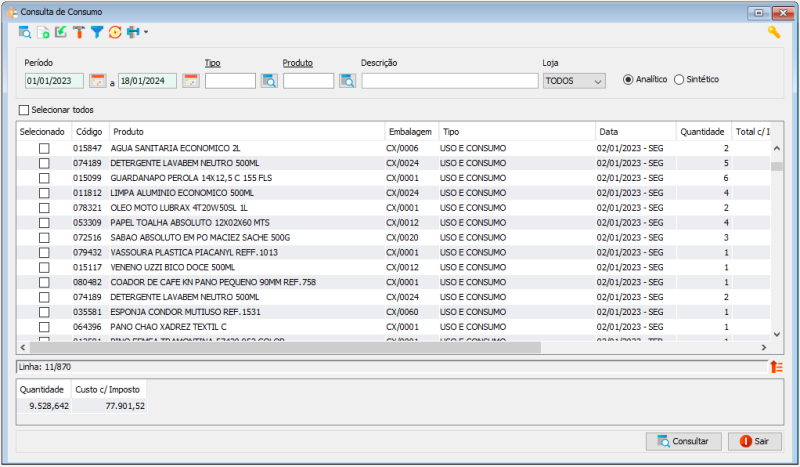The image size is (800, 467).
Task: Check the ESPONJA CONDOR MUTIUSO row checkbox
Action: click(x=44, y=312)
